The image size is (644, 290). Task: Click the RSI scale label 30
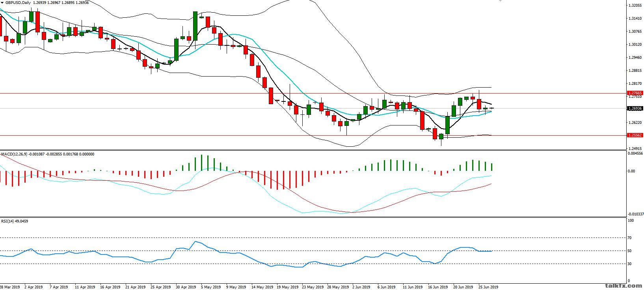(630, 264)
